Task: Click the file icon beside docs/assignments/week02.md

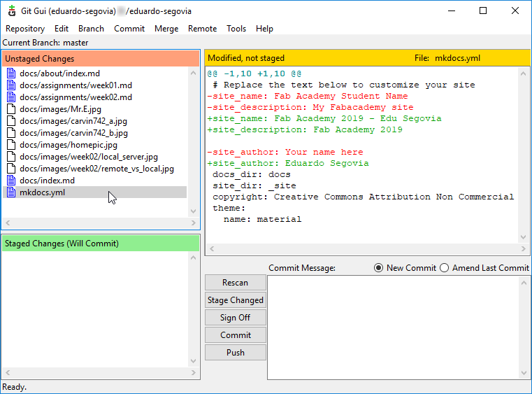Action: [x=11, y=97]
